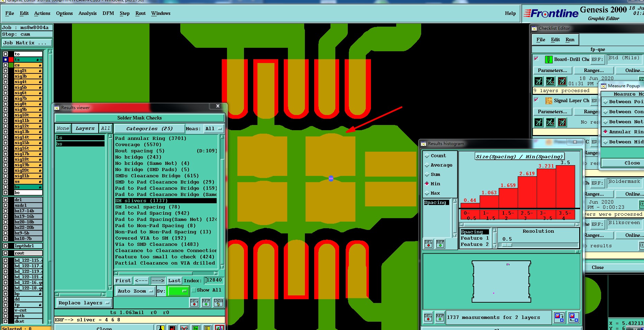Open Meas All dropdown in Results viewer
Image resolution: width=644 pixels, height=330 pixels.
click(214, 128)
